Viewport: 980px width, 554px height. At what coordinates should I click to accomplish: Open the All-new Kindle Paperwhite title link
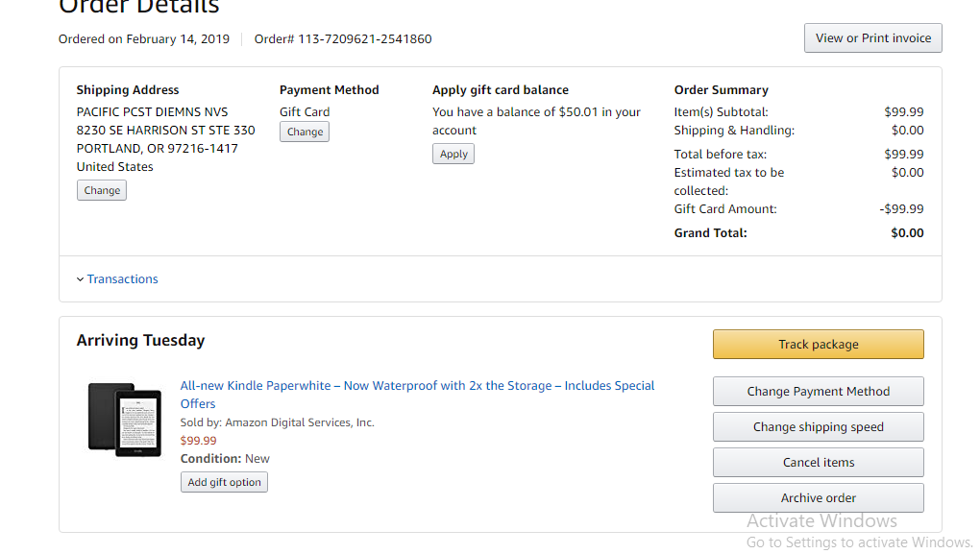point(417,386)
